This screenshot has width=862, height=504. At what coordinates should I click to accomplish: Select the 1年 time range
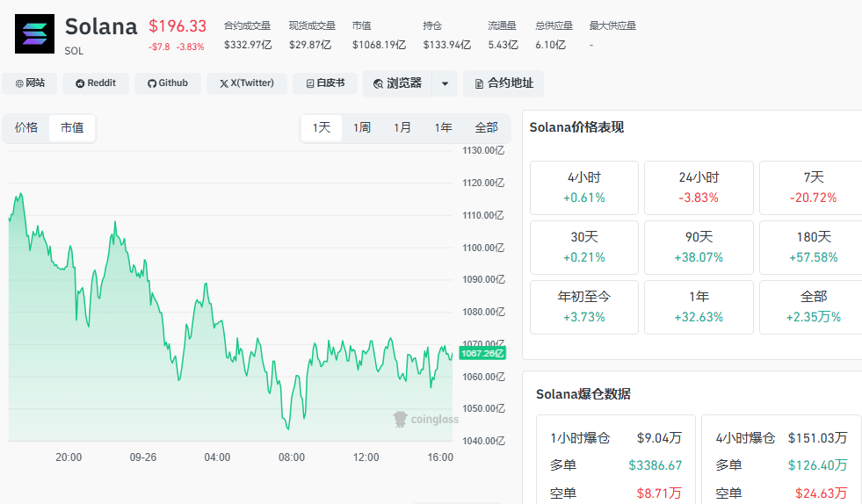443,128
